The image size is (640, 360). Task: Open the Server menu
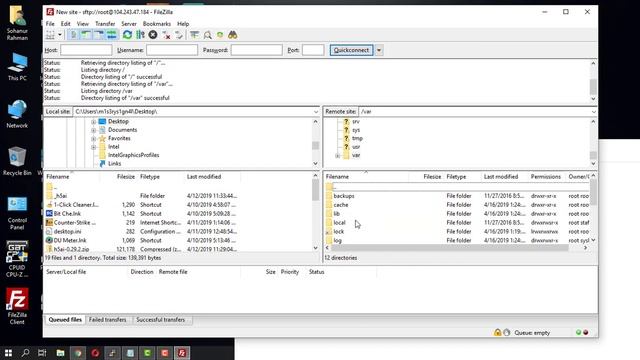click(x=129, y=24)
